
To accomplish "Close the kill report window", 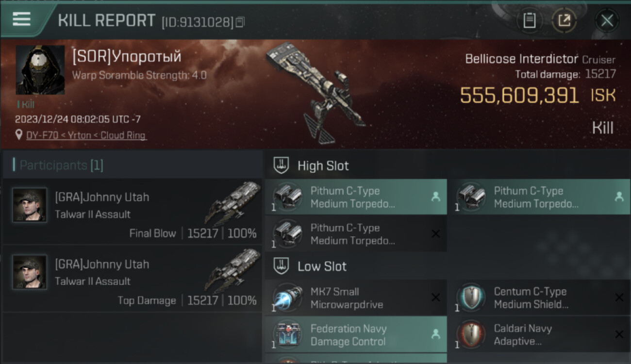I will click(607, 20).
